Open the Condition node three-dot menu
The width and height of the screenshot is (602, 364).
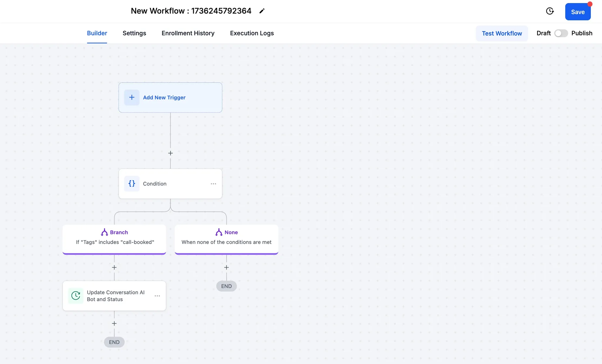213,184
